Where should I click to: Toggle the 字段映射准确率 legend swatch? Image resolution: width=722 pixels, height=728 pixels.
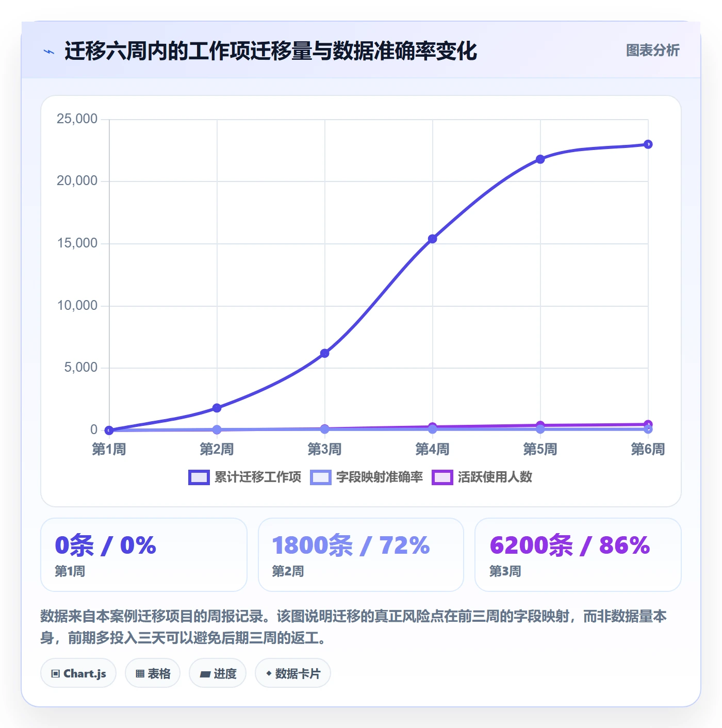click(321, 477)
